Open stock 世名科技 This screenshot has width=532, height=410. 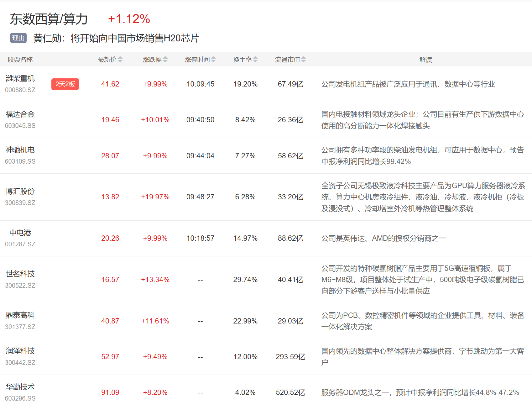point(20,274)
